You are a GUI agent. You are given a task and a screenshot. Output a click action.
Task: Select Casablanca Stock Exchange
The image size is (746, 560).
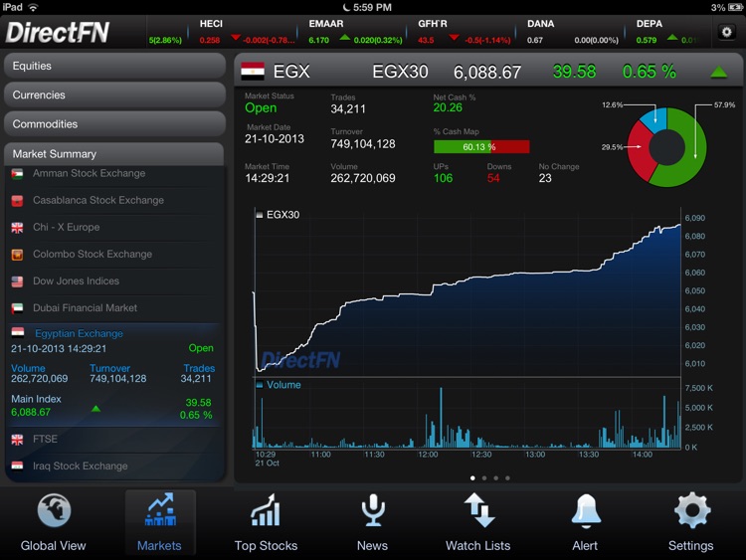click(114, 201)
